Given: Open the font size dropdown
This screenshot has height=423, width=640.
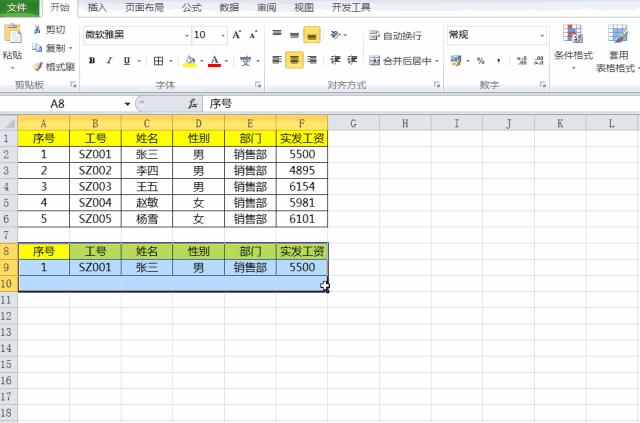Looking at the screenshot, I should point(222,36).
